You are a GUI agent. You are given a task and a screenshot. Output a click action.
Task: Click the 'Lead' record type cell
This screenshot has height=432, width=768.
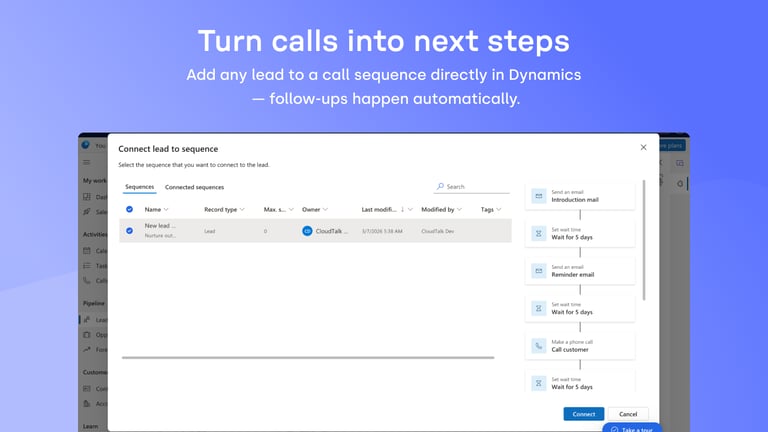210,231
